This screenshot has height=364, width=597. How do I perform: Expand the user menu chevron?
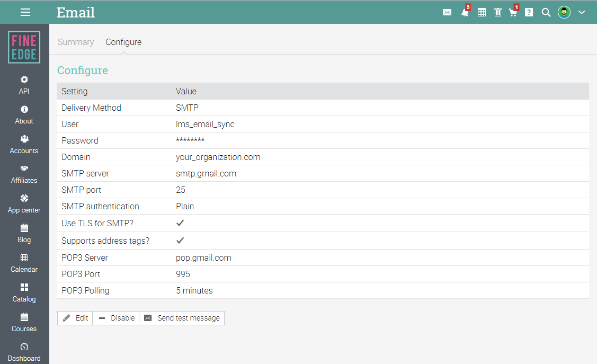pos(582,12)
